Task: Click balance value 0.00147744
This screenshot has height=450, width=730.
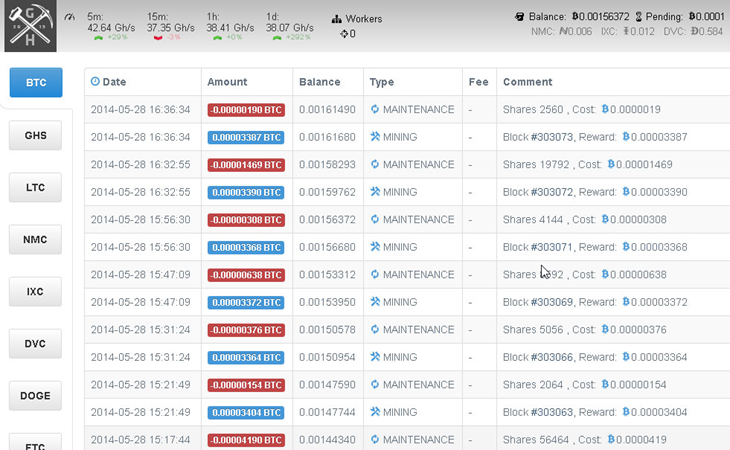Action: coord(327,412)
